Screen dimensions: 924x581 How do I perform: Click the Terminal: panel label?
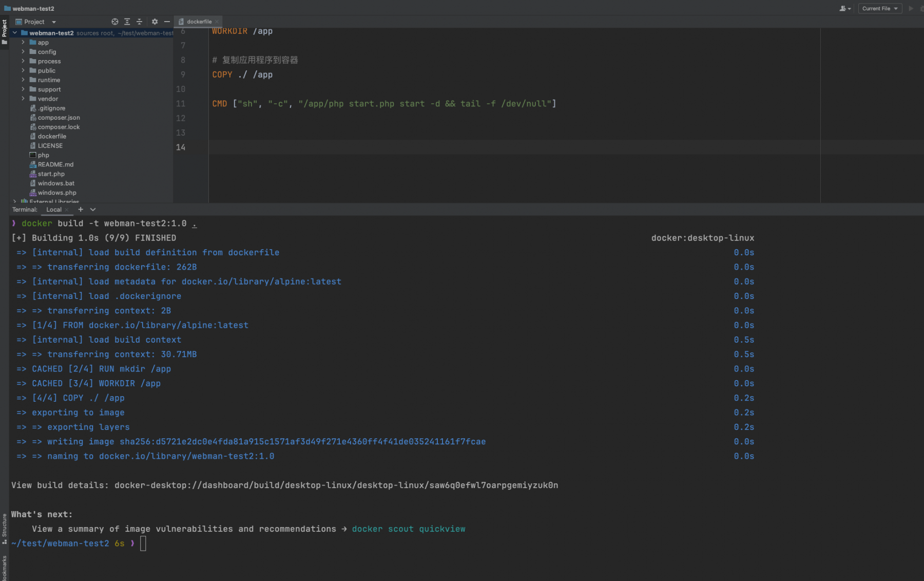point(25,210)
